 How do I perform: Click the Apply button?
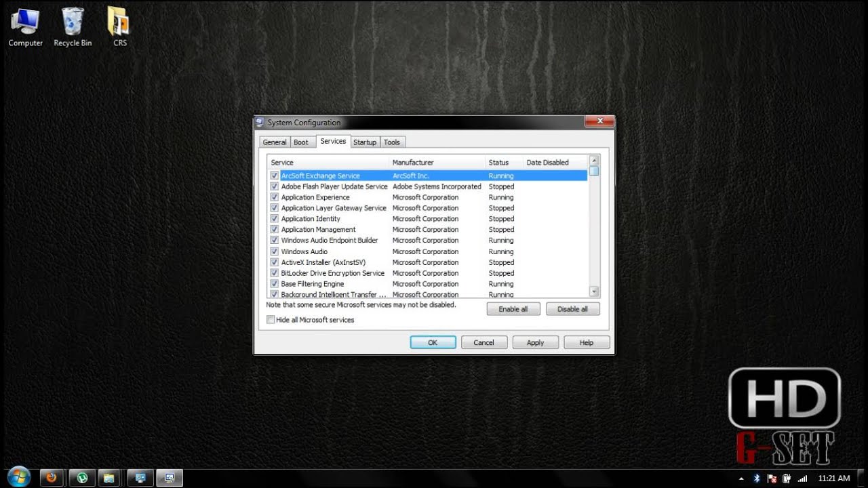(536, 343)
